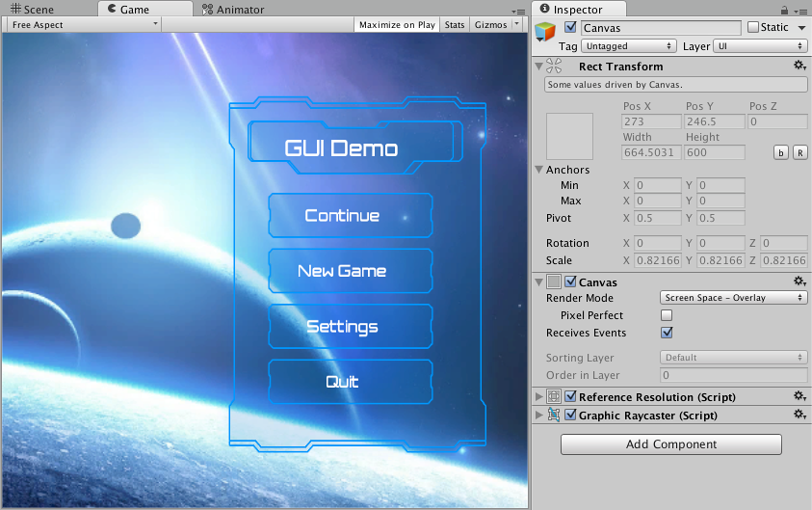Screen dimensions: 812x510
Task: Toggle the Static checkbox
Action: 753,28
